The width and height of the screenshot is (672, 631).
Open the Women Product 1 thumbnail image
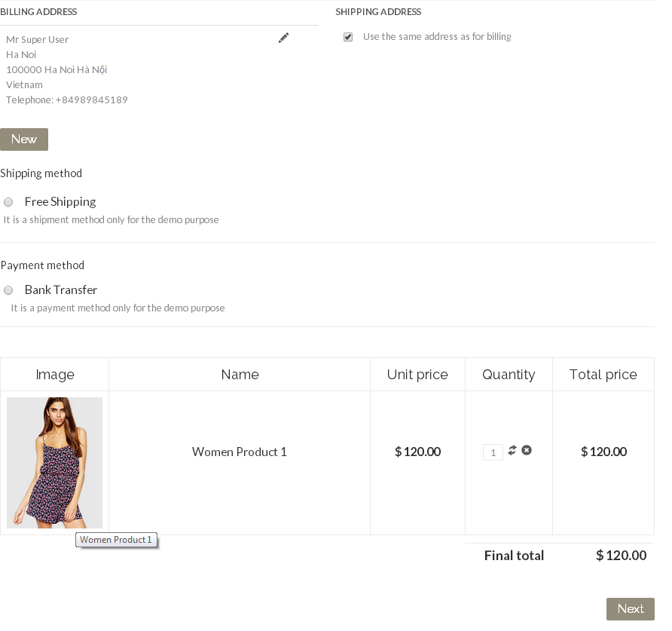pyautogui.click(x=54, y=462)
